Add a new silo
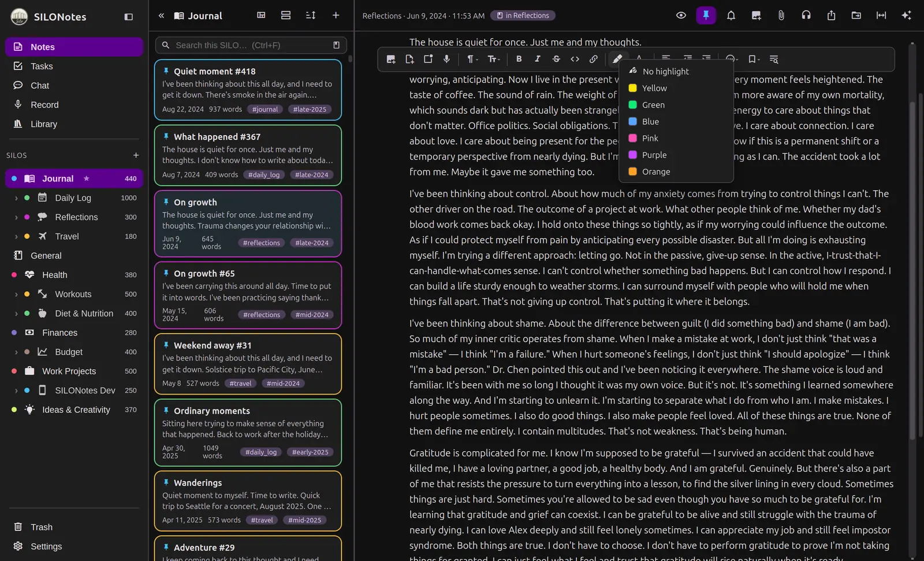This screenshot has height=561, width=924. click(136, 155)
